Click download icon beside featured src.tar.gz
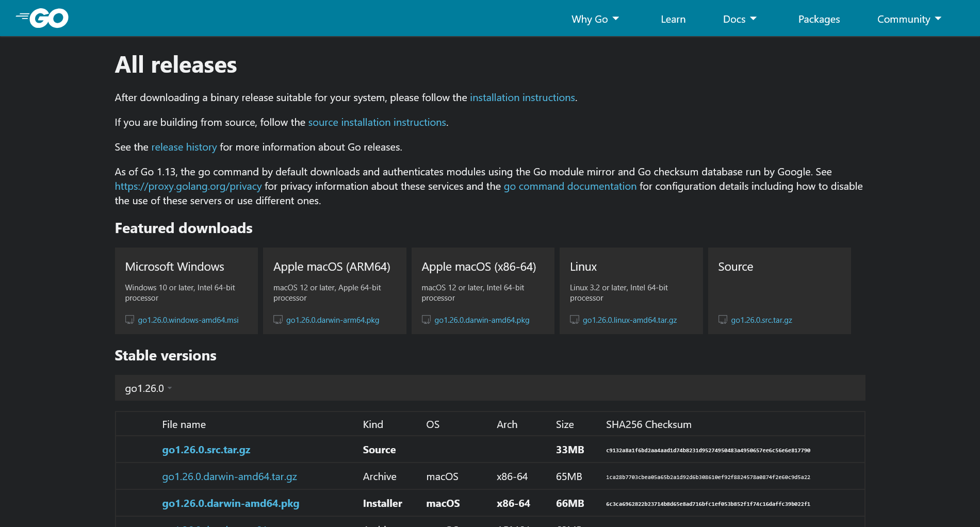Image resolution: width=980 pixels, height=527 pixels. point(723,320)
